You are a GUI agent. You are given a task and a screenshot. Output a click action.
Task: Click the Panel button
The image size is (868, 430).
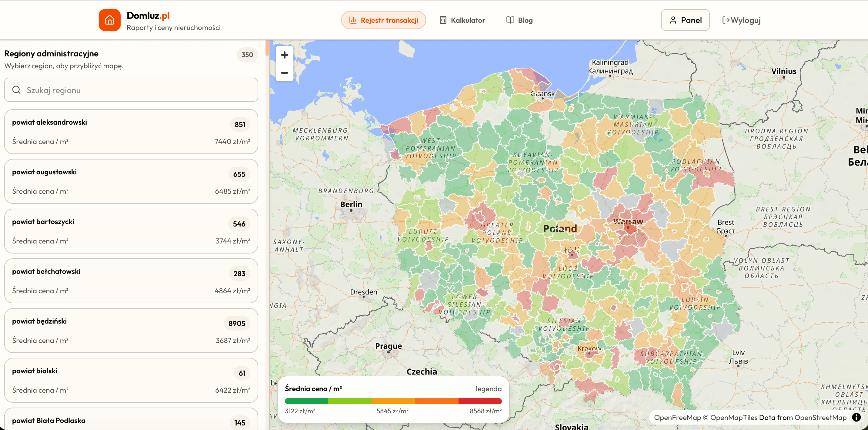point(685,20)
